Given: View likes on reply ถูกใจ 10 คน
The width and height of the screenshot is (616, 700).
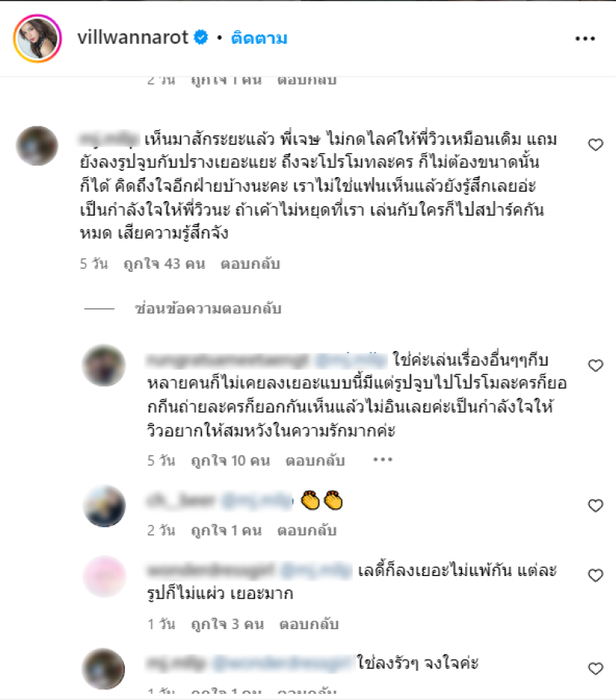Looking at the screenshot, I should (230, 461).
